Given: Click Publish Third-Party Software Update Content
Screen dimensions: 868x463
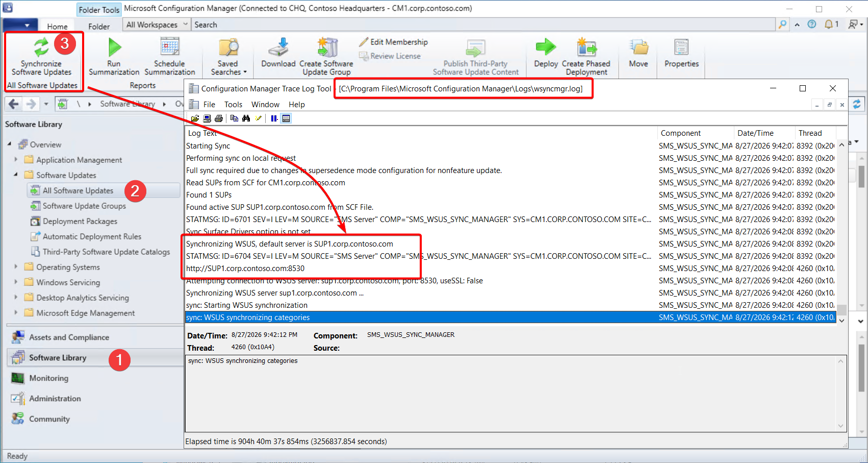Looking at the screenshot, I should point(475,56).
